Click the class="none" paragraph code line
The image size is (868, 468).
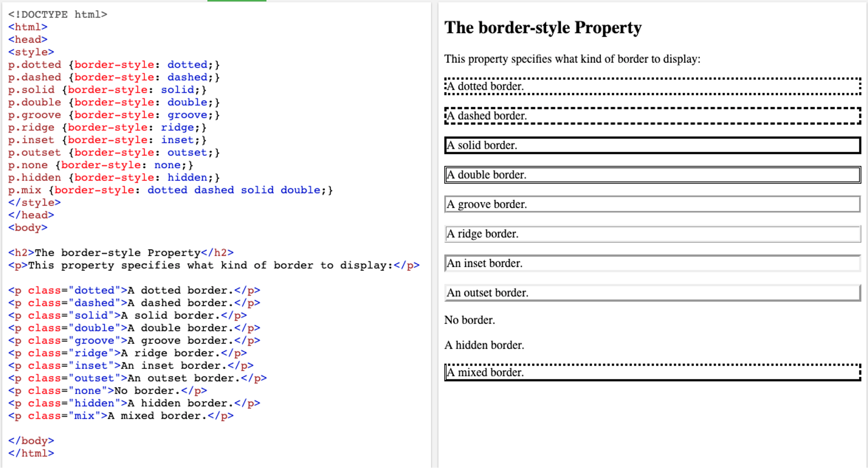[x=107, y=391]
